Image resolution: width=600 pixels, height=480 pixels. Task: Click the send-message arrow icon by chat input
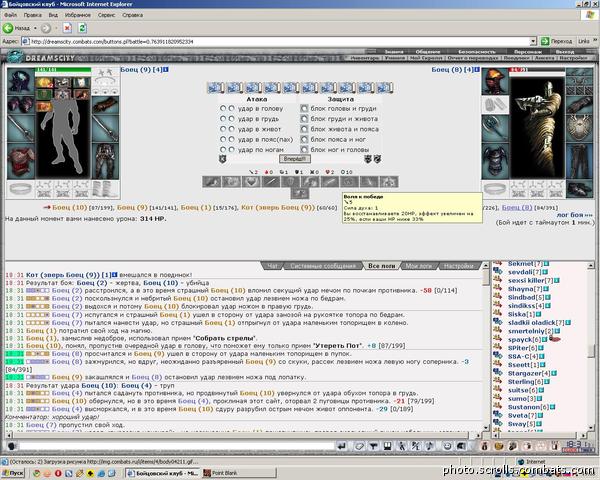[x=342, y=446]
